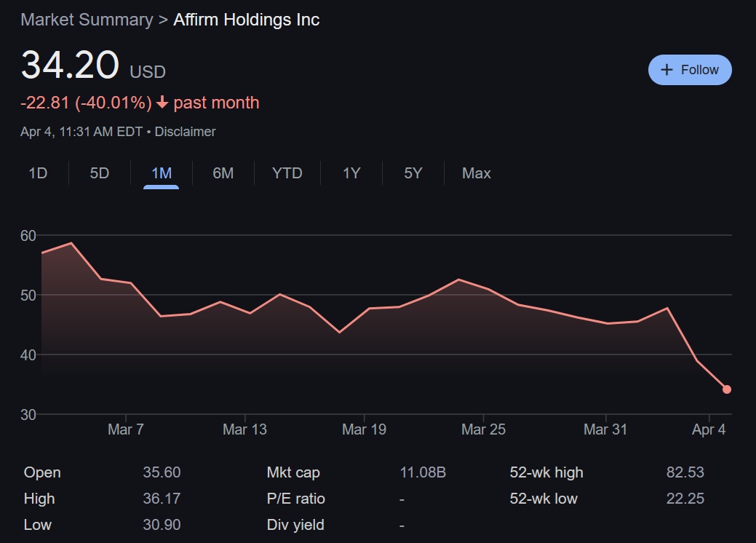This screenshot has height=543, width=756.
Task: Click the Mar 25 axis label
Action: coord(483,429)
